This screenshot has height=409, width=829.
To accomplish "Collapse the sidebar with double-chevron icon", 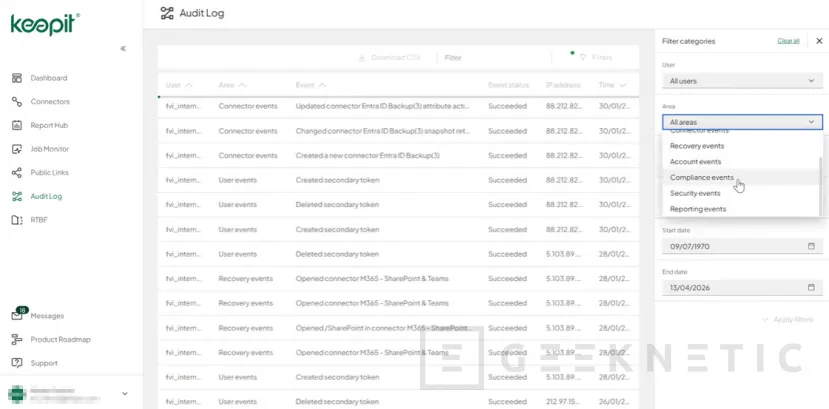I will pos(123,49).
